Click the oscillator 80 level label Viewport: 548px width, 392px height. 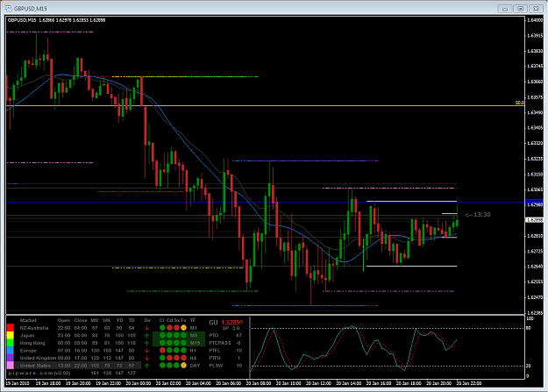pos(529,328)
